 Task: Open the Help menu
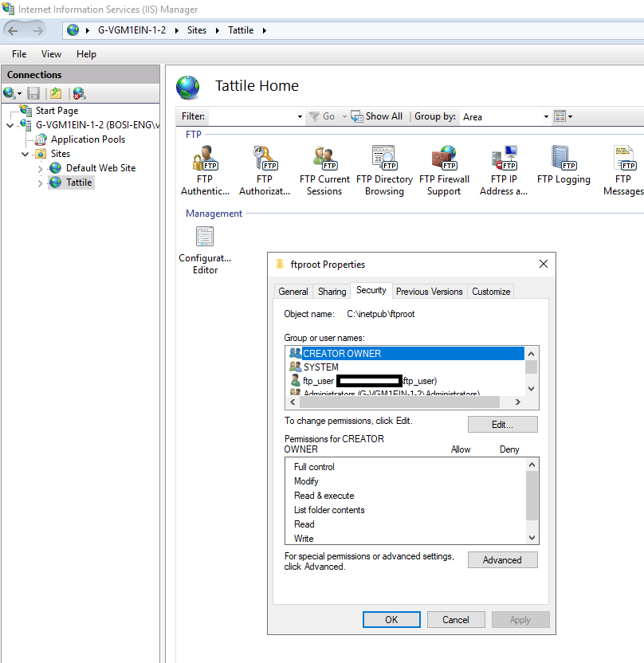point(86,54)
